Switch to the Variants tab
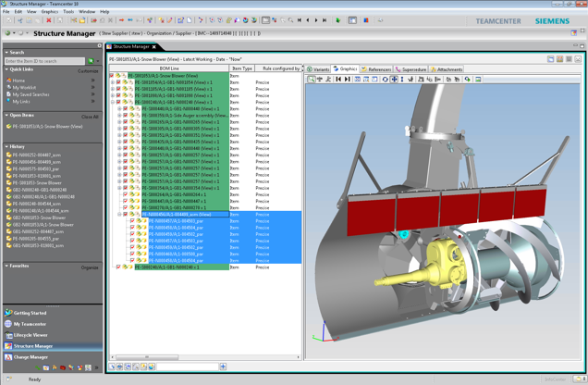The width and height of the screenshot is (588, 385). [x=318, y=69]
